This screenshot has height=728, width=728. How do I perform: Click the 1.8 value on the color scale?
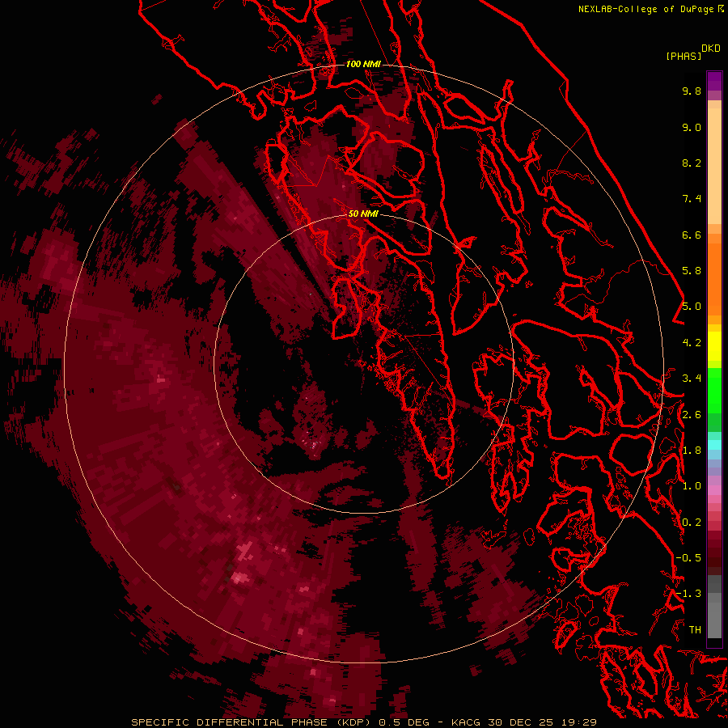(x=692, y=451)
